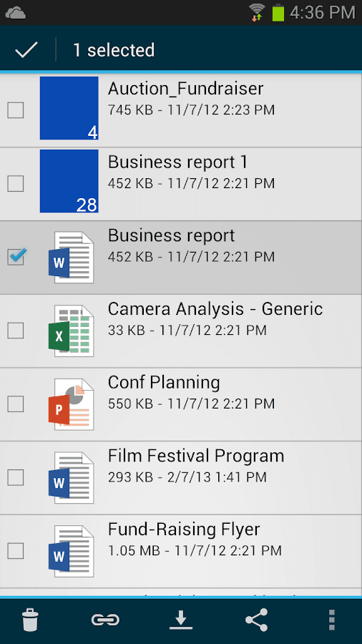Tap the download icon in bottom bar
This screenshot has width=362, height=644.
[181, 620]
